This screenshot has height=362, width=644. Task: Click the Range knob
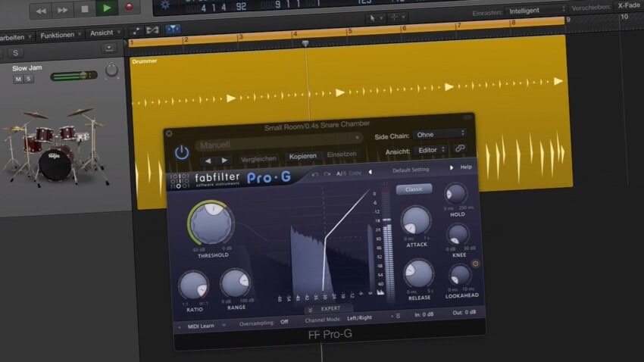pyautogui.click(x=236, y=282)
